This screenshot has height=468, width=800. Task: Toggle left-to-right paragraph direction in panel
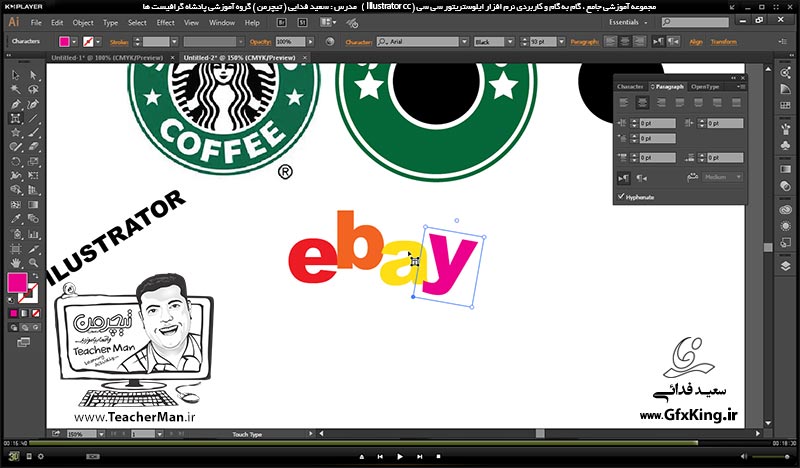[x=623, y=178]
